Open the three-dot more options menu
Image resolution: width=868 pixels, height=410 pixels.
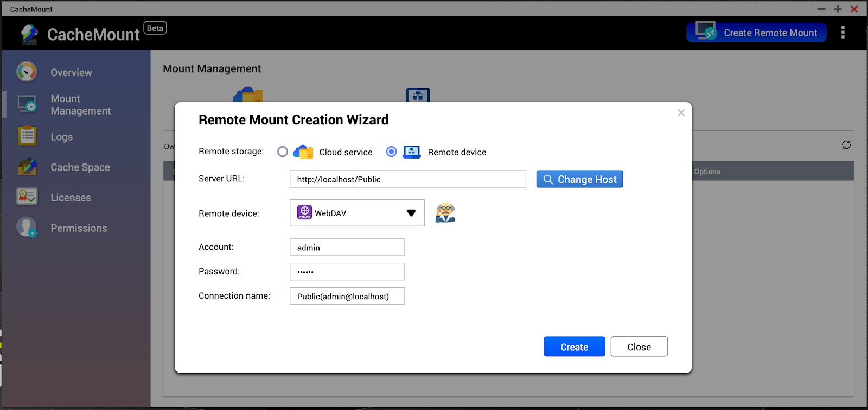point(843,33)
